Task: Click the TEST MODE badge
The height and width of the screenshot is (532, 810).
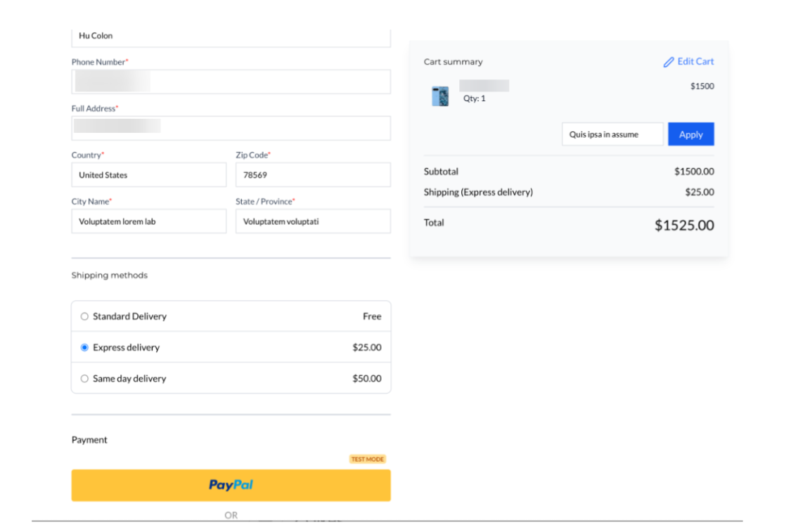Action: tap(367, 459)
